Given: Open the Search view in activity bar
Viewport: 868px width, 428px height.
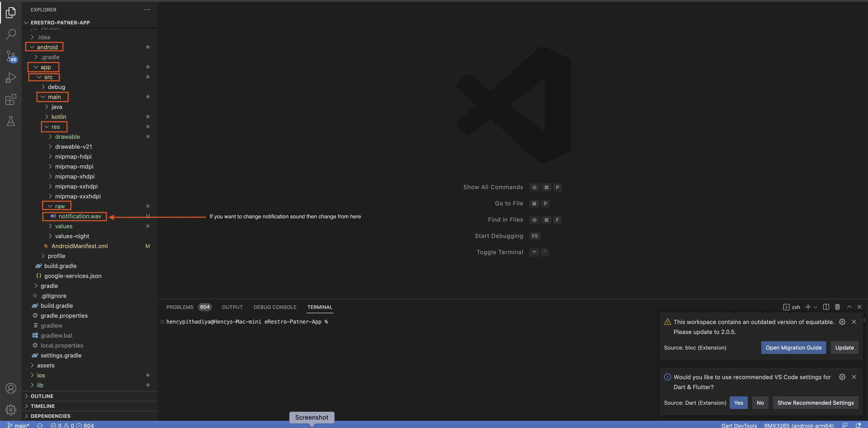Looking at the screenshot, I should (11, 34).
